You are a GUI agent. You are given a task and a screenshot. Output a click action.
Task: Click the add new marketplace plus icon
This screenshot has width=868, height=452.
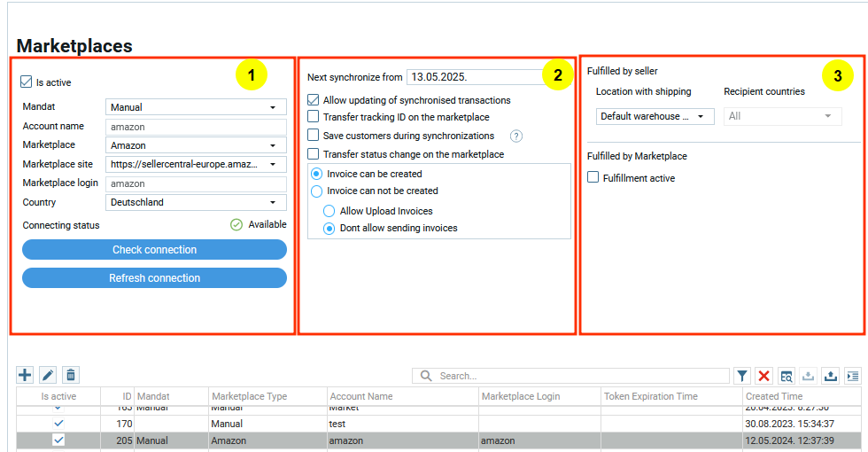click(25, 376)
